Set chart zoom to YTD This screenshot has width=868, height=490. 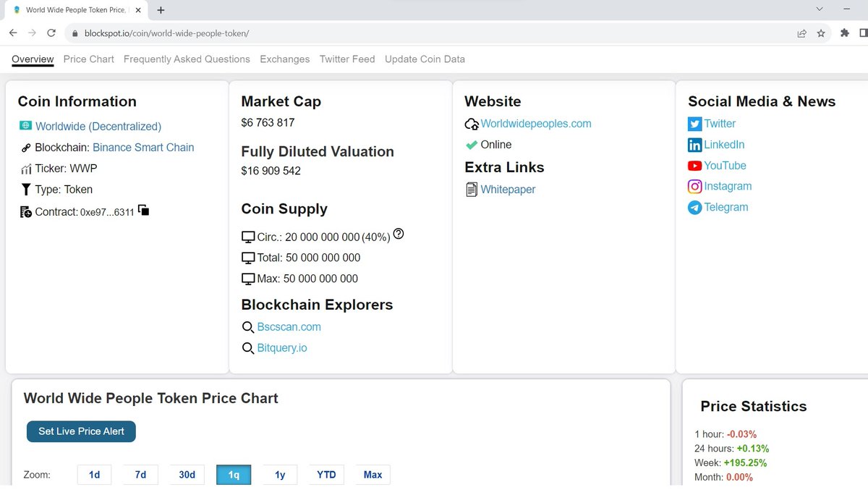(326, 475)
